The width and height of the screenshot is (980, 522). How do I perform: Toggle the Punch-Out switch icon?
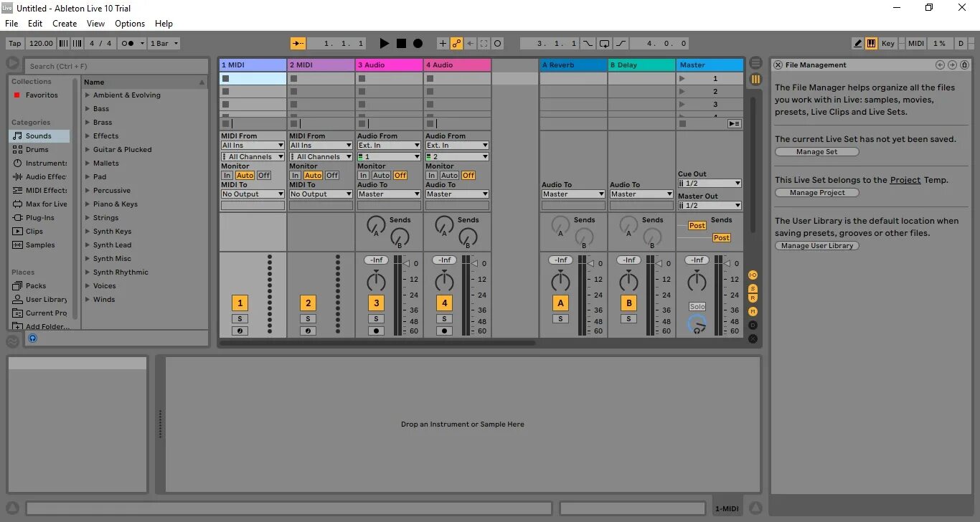621,44
